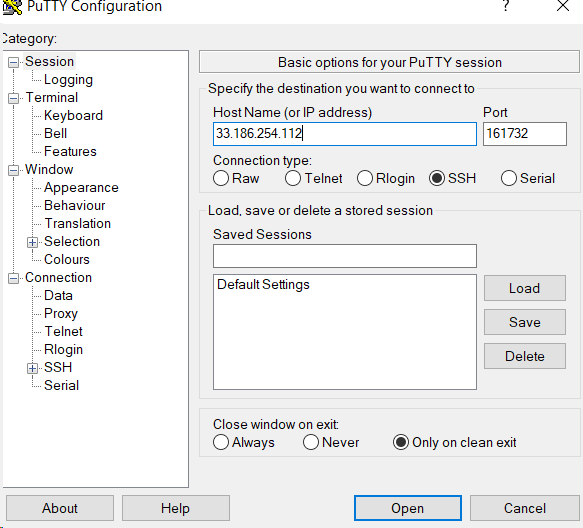Click the Port input field
This screenshot has width=583, height=528.
pyautogui.click(x=525, y=133)
